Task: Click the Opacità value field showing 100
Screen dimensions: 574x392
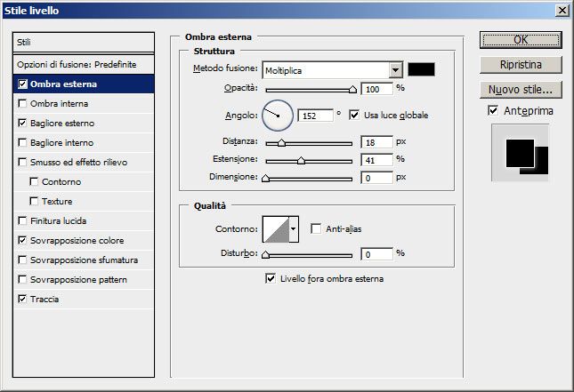Action: point(376,89)
